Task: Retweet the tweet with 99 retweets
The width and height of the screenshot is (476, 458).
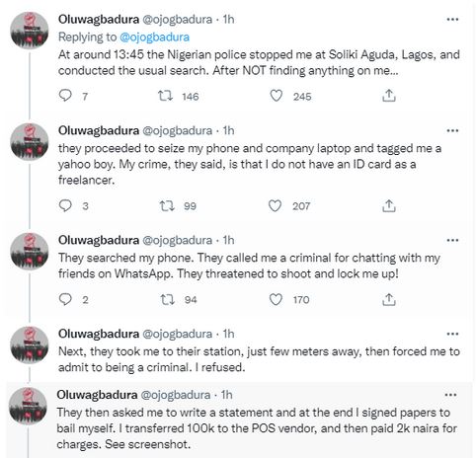Action: click(167, 206)
